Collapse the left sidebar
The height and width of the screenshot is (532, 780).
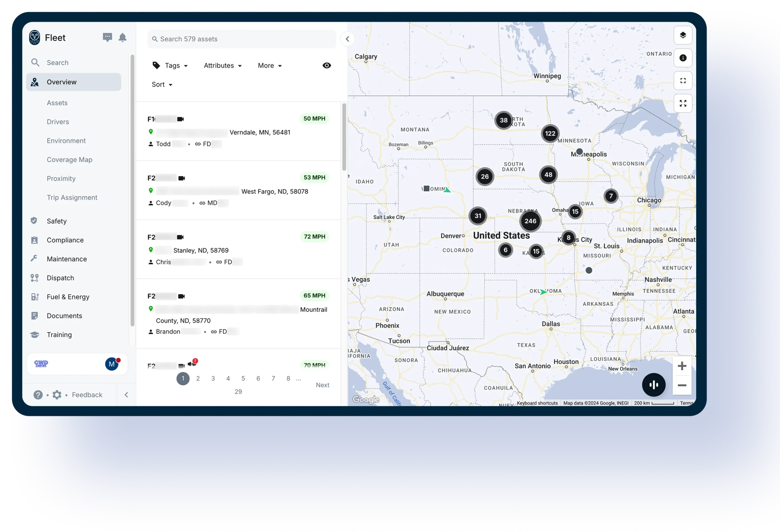coord(126,395)
